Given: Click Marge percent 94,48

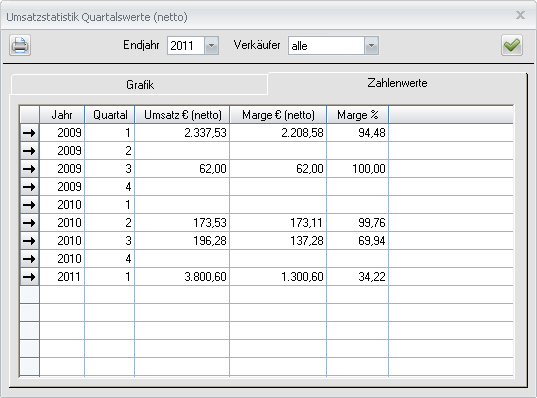Looking at the screenshot, I should coord(372,133).
